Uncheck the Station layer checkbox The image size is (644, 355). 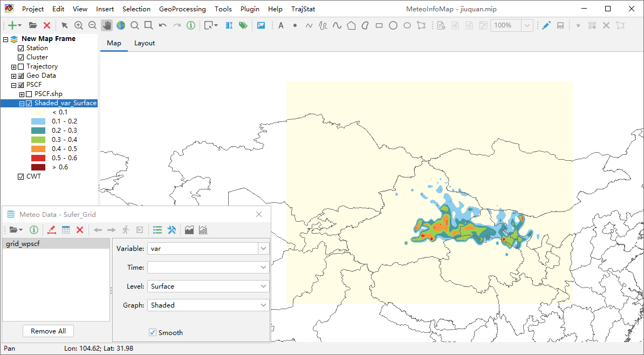click(21, 48)
